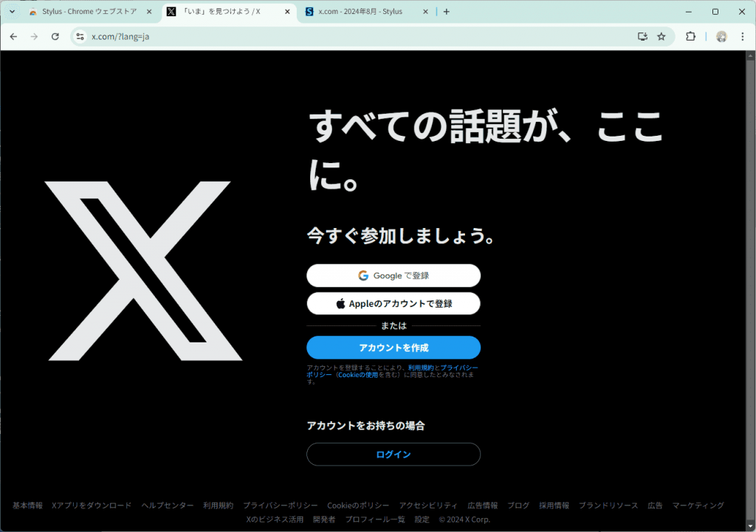Open the Chrome profile avatar

click(721, 37)
